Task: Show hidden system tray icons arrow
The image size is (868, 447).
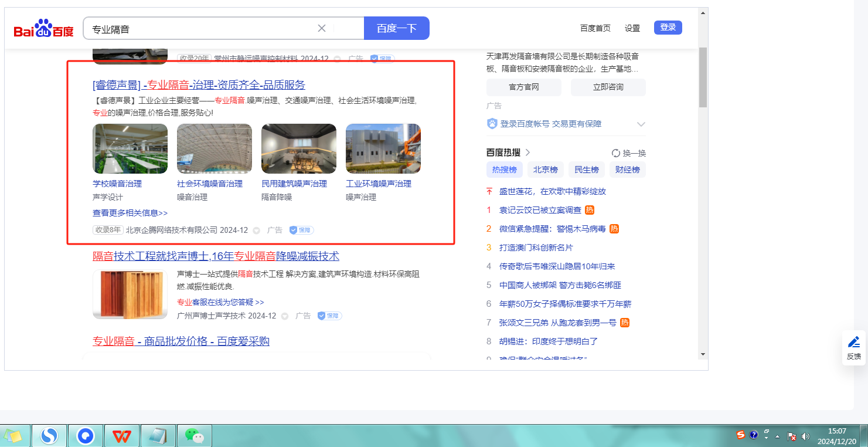Action: coord(778,437)
